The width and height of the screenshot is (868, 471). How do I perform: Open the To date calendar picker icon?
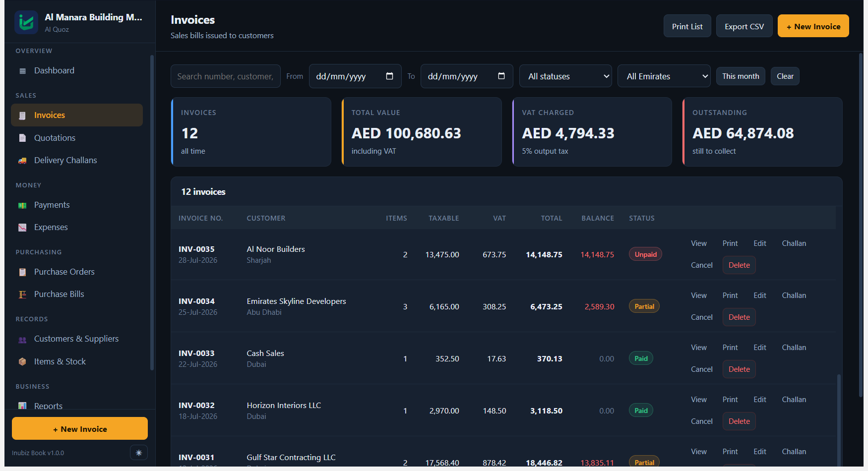[501, 76]
